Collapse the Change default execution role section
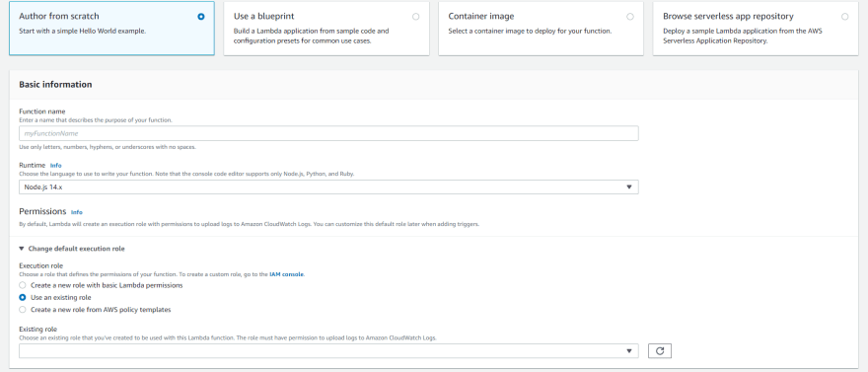The height and width of the screenshot is (372, 868). (x=72, y=249)
